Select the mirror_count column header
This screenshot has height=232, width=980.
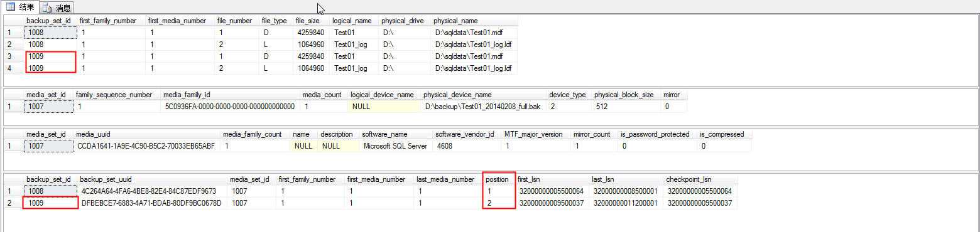tap(594, 134)
